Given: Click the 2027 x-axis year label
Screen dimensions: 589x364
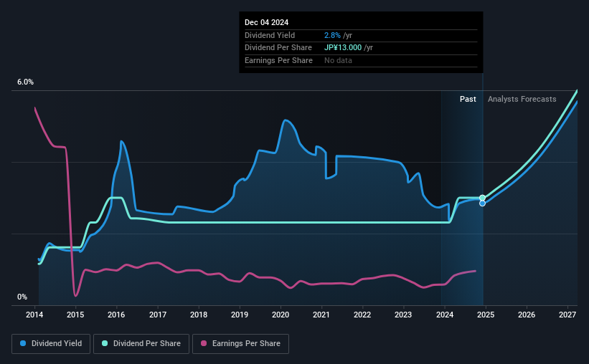Looking at the screenshot, I should point(567,315).
